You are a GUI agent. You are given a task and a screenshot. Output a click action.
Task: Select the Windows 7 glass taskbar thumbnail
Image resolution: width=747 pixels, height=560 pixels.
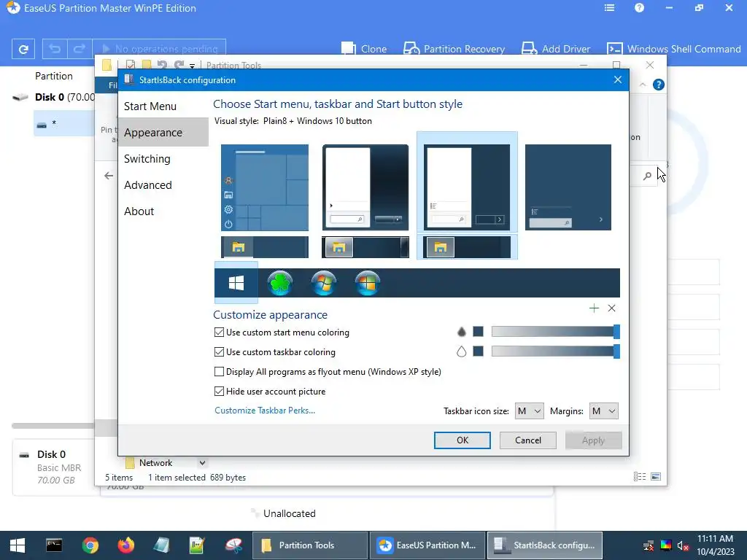[365, 247]
